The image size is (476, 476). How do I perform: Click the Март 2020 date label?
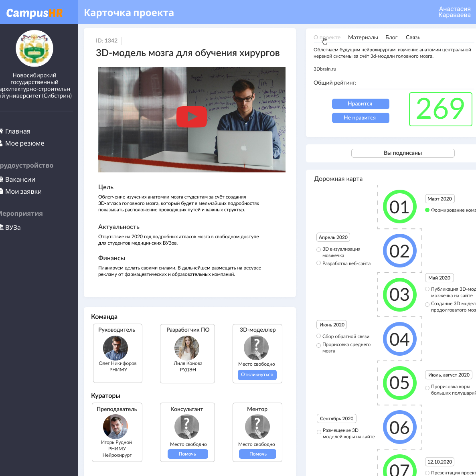440,199
